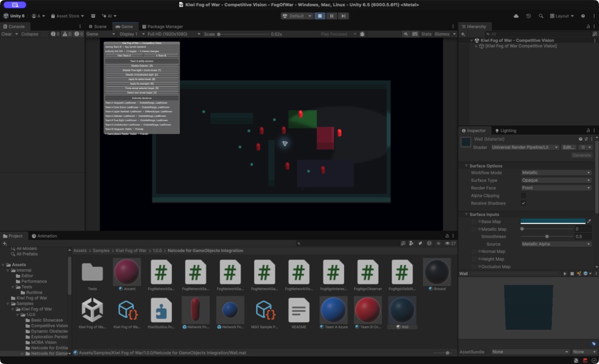
Task: Open the Asset Store menu
Action: pyautogui.click(x=67, y=16)
